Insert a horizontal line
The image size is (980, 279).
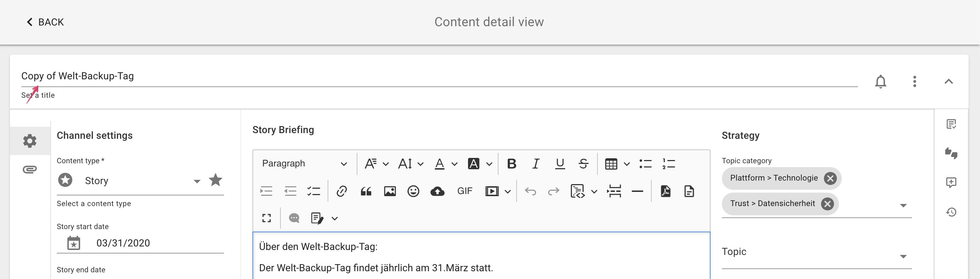point(637,191)
